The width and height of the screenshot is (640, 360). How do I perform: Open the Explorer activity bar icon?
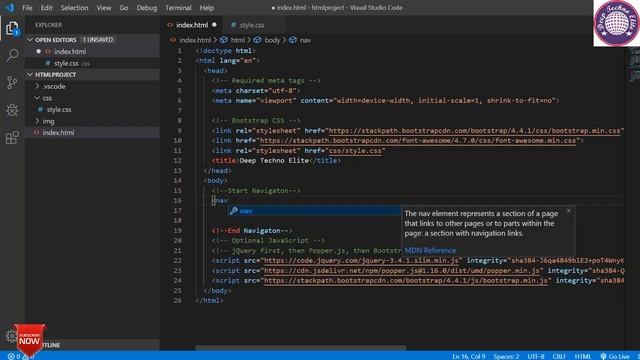pyautogui.click(x=12, y=29)
